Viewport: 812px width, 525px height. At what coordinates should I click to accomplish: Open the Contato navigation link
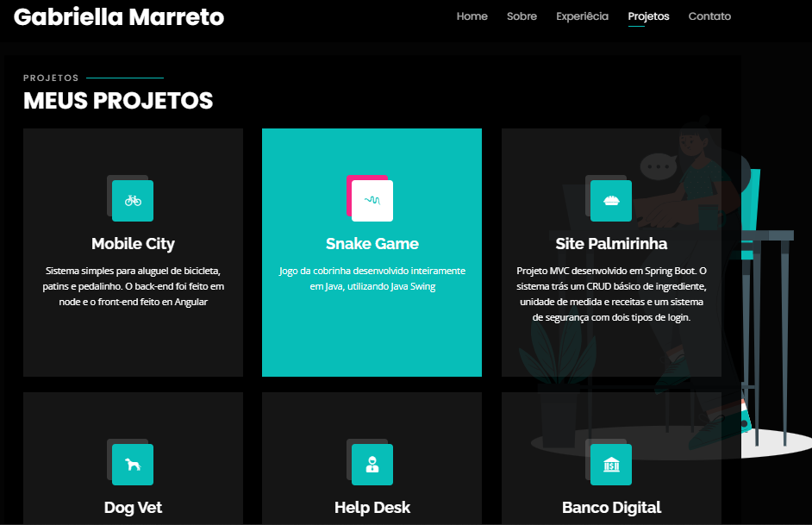click(709, 16)
